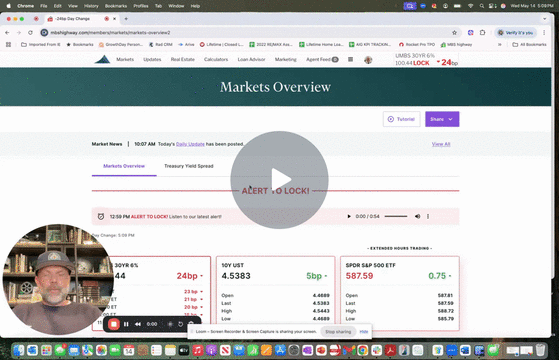Mute the alert audio volume icon

pyautogui.click(x=417, y=216)
